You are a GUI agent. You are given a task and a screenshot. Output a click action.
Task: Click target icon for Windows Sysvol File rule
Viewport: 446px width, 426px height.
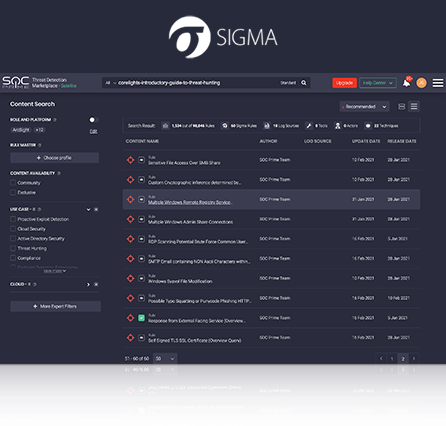point(130,278)
